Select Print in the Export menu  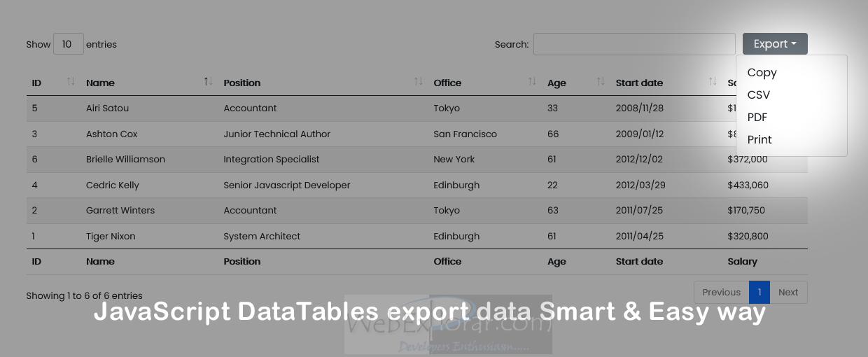(x=759, y=139)
